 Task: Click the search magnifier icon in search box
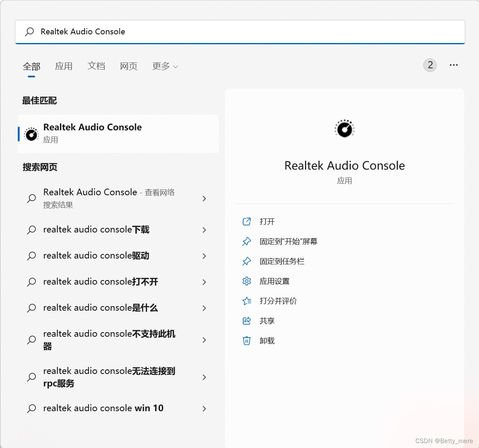point(29,31)
